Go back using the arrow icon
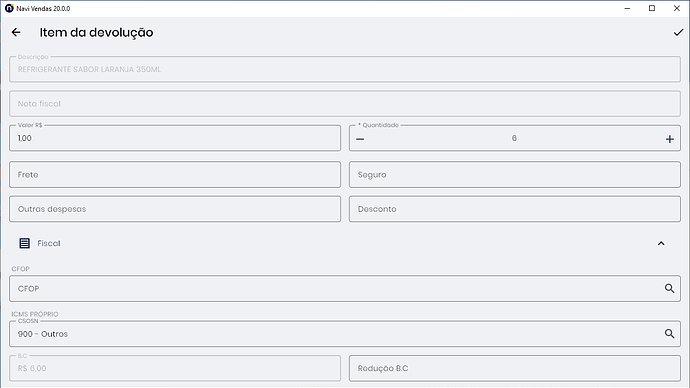The width and height of the screenshot is (690, 388). (x=16, y=32)
